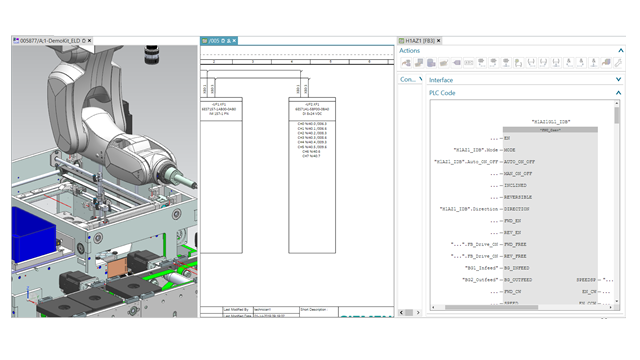The image size is (640, 360).
Task: Toggle the pin icon on DemoKit_ELD tab
Action: tap(84, 41)
